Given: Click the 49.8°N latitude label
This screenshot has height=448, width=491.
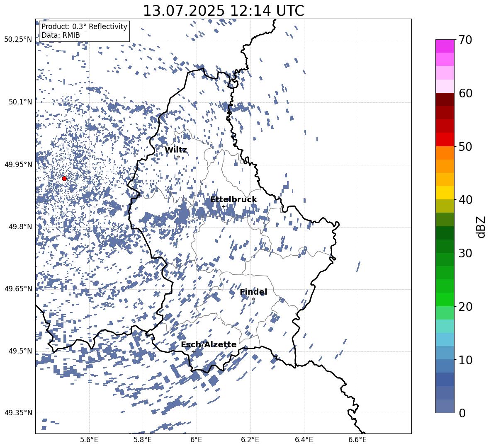Looking at the screenshot, I should [20, 227].
